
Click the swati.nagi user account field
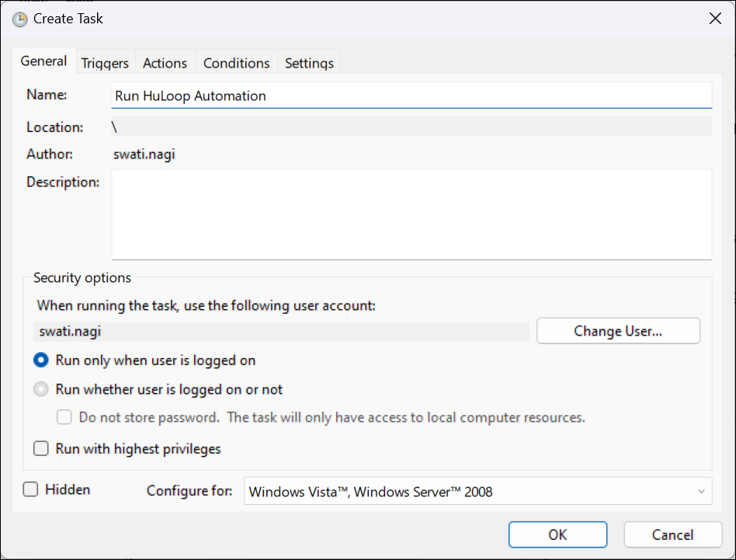[283, 331]
